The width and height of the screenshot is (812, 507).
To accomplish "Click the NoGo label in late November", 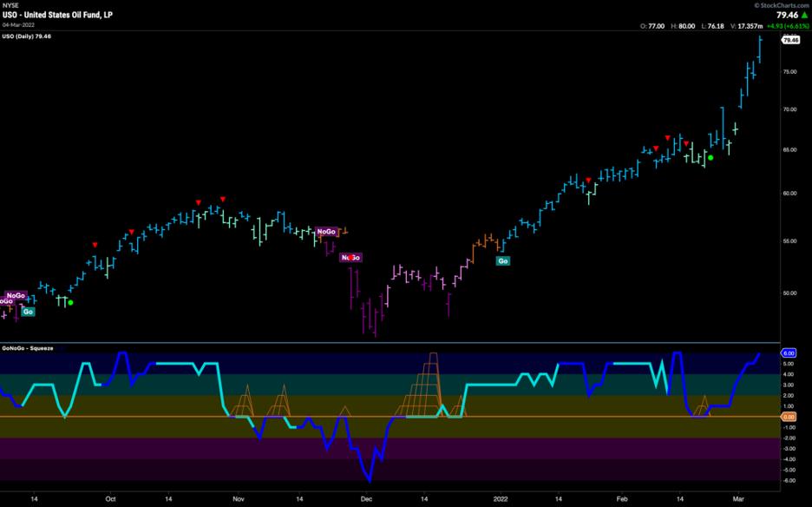I will (x=326, y=232).
